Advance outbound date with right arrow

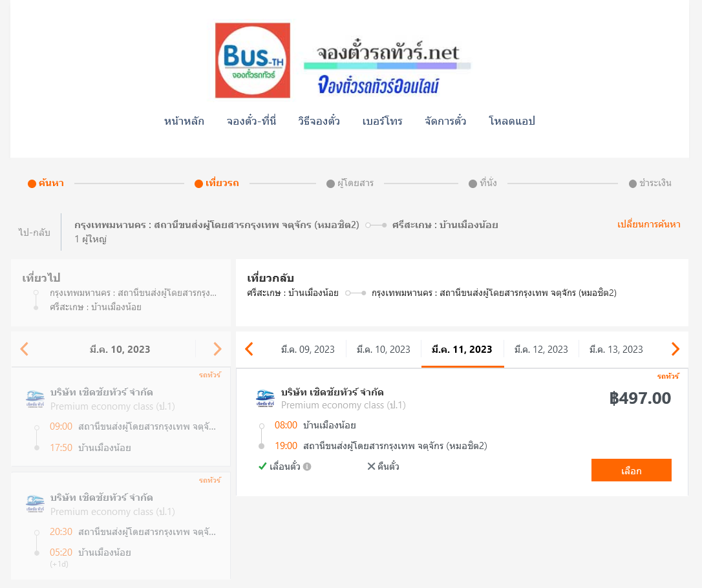pos(218,349)
